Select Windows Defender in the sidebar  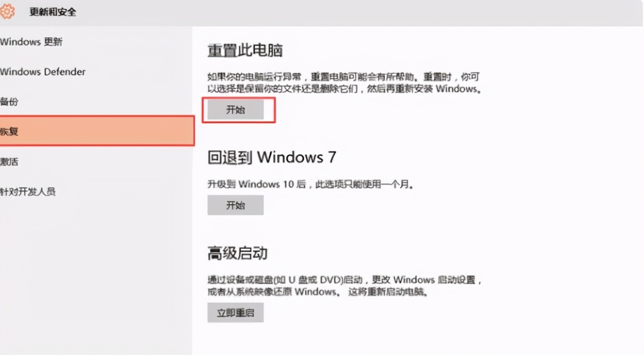(43, 72)
